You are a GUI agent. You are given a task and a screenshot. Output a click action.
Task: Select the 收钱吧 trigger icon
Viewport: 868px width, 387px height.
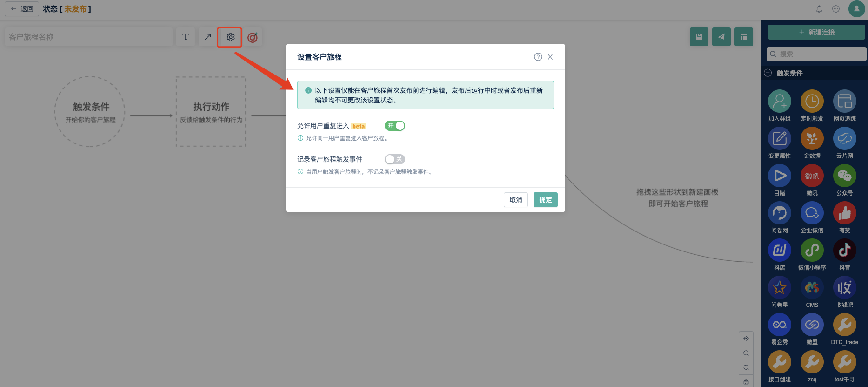click(x=845, y=287)
